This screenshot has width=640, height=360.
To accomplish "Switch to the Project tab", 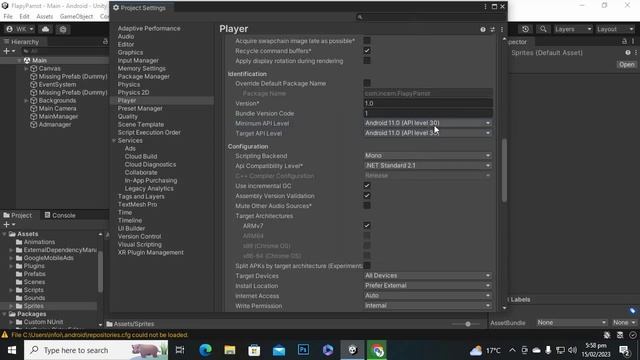I will [x=18, y=215].
